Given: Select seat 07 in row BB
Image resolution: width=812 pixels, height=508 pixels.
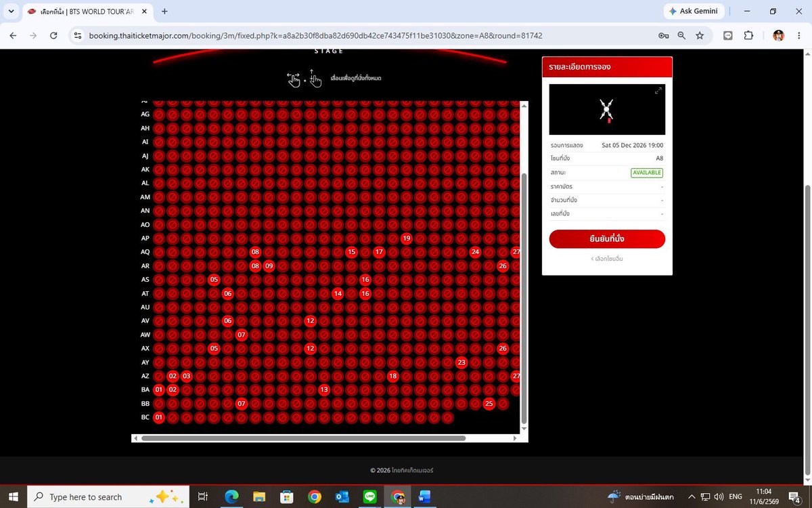Looking at the screenshot, I should coord(242,404).
